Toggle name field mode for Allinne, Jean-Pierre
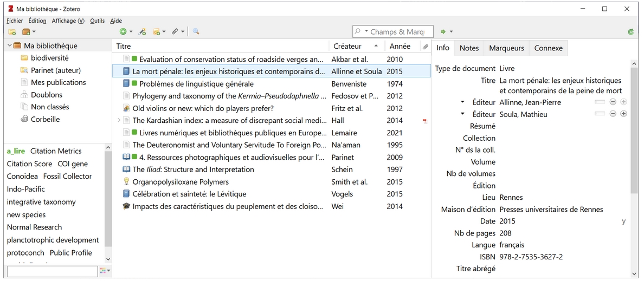 [x=599, y=102]
